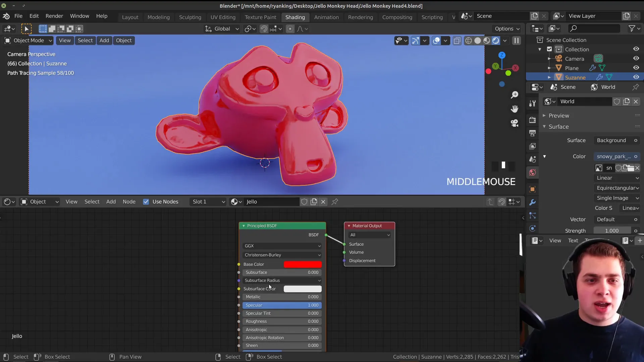Screen dimensions: 644x362
Task: Expand the GGX distribution dropdown
Action: click(282, 245)
